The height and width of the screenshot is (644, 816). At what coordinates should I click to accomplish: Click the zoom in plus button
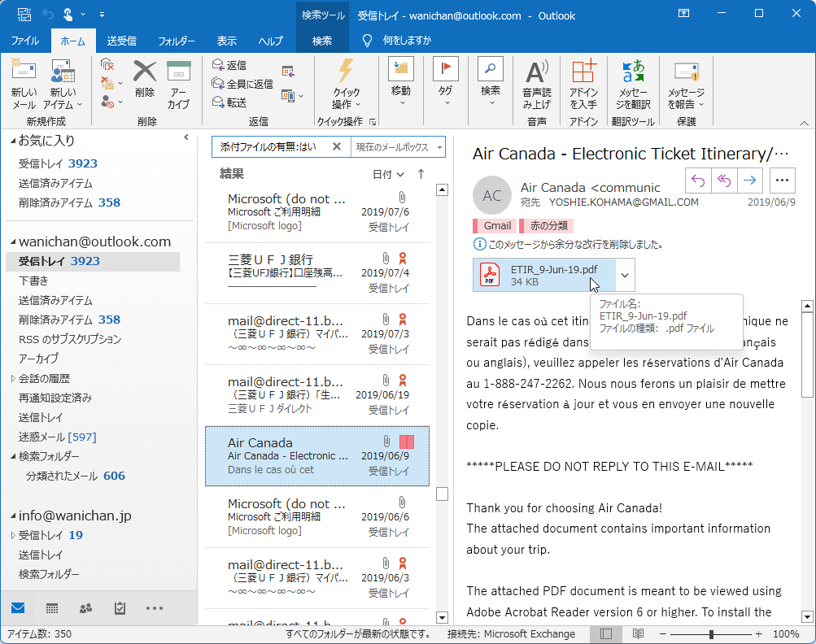coord(758,633)
